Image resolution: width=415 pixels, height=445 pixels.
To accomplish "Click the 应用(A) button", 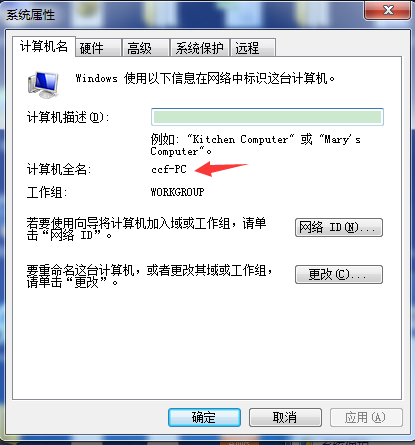I will click(x=366, y=417).
